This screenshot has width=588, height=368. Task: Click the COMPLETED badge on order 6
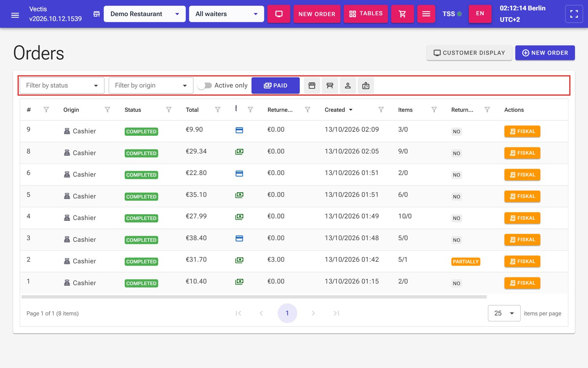click(x=142, y=175)
